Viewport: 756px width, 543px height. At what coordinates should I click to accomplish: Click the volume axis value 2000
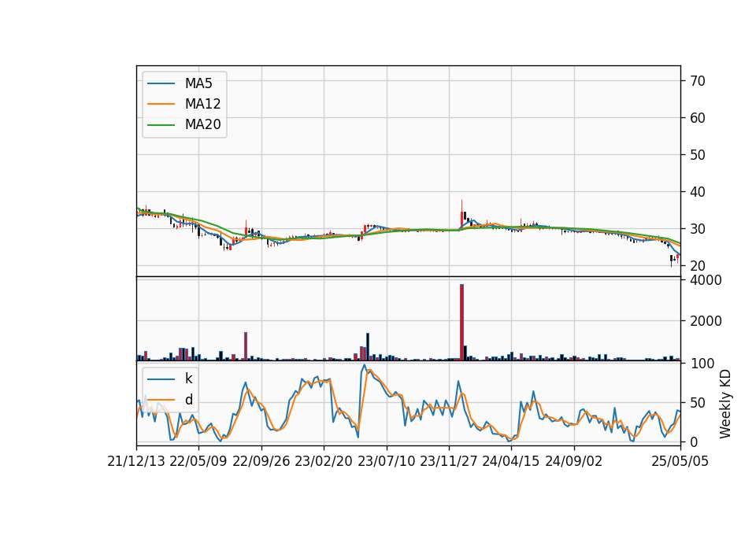tap(706, 321)
